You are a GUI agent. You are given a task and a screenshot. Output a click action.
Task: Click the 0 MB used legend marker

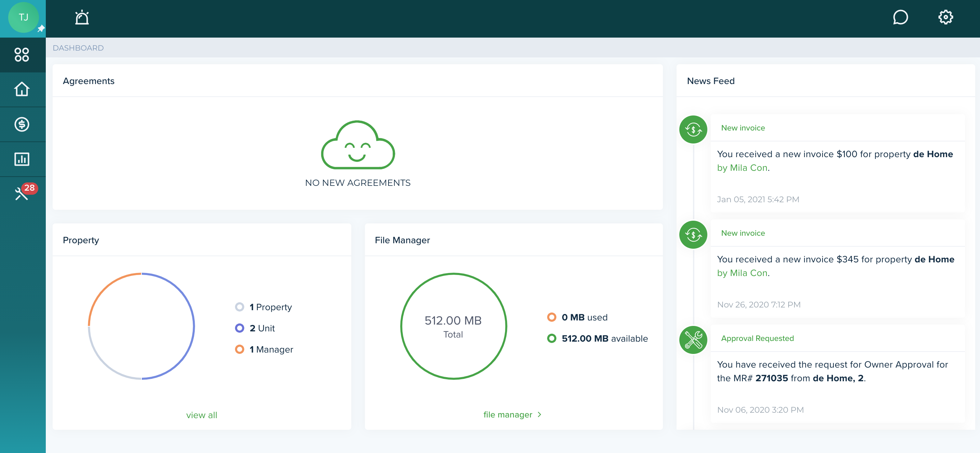tap(551, 317)
